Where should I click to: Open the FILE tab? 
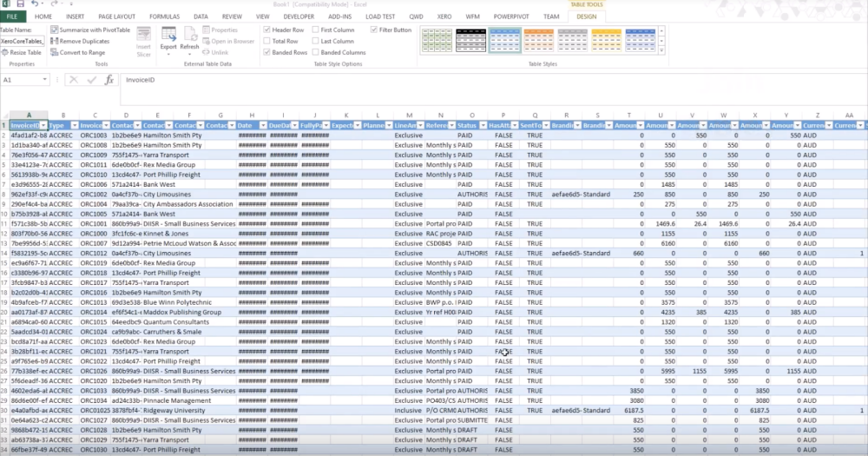tap(11, 17)
